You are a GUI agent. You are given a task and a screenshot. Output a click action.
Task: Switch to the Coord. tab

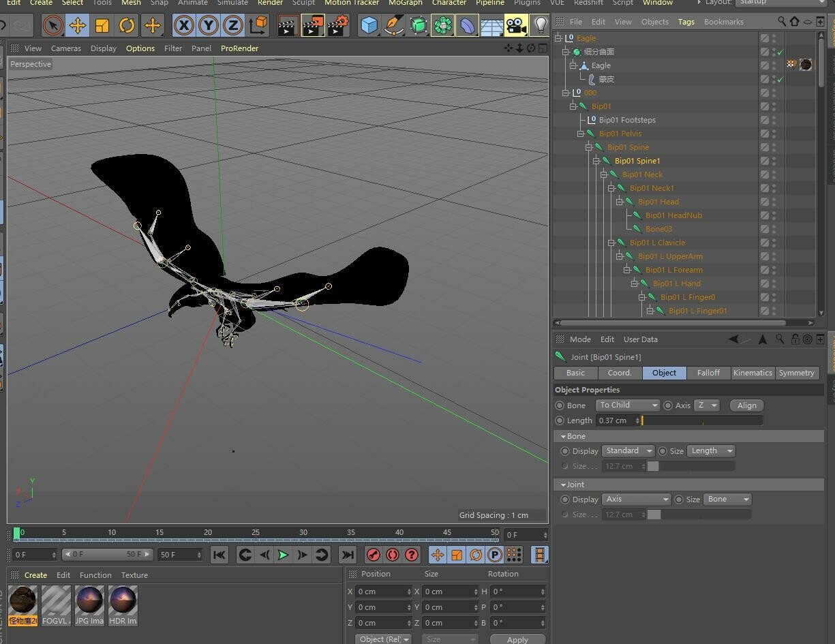point(619,373)
